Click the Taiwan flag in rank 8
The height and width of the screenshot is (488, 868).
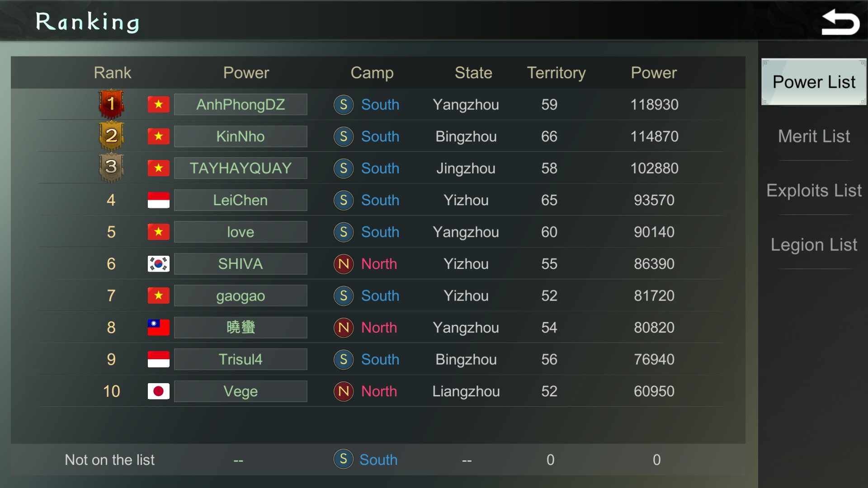pos(158,328)
